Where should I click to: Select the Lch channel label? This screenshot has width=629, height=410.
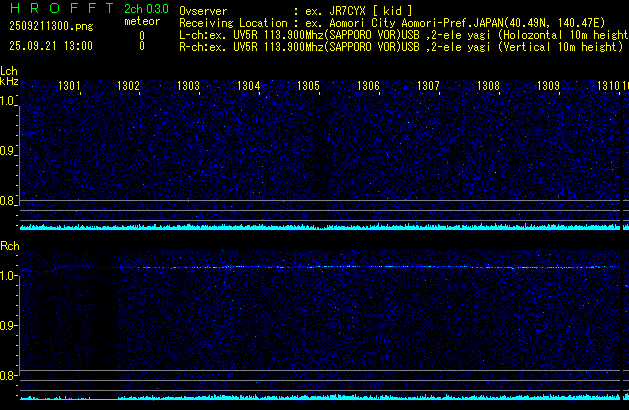click(x=9, y=71)
